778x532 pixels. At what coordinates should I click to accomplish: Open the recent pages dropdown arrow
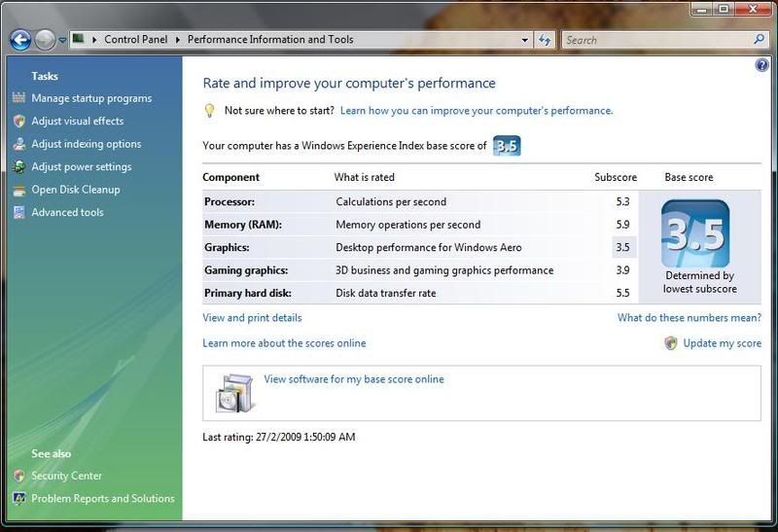62,41
